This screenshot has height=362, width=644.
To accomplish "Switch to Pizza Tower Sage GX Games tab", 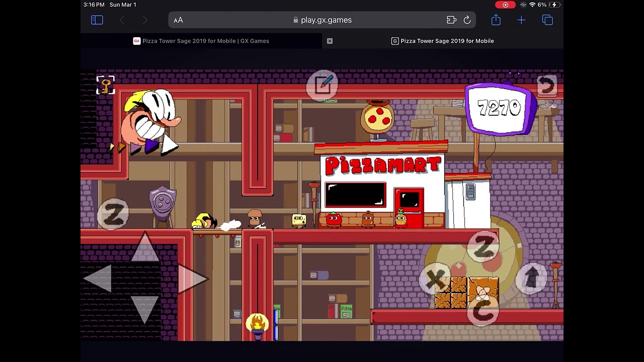I will (201, 41).
